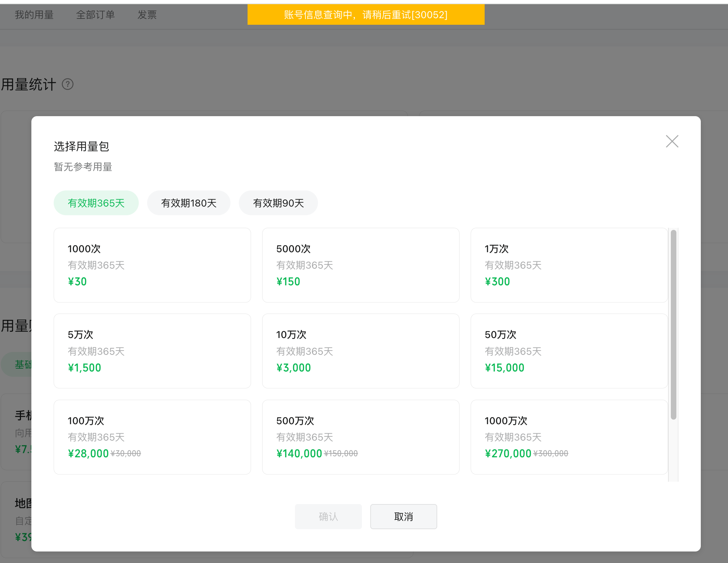Select the 有效期90天 validity option
Image resolution: width=728 pixels, height=563 pixels.
(x=278, y=203)
